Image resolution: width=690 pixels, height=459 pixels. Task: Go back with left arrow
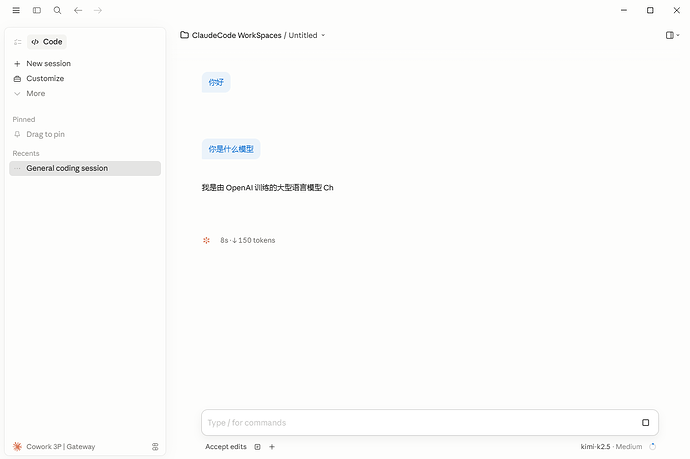(78, 10)
